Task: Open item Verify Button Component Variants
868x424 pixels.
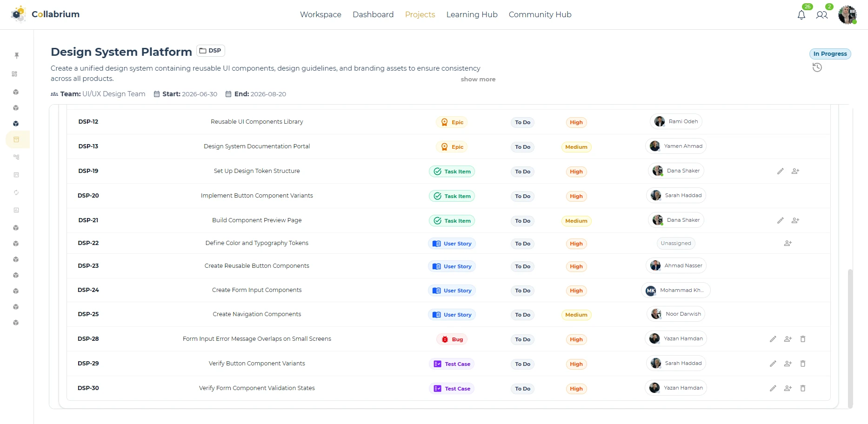Action: pos(257,364)
